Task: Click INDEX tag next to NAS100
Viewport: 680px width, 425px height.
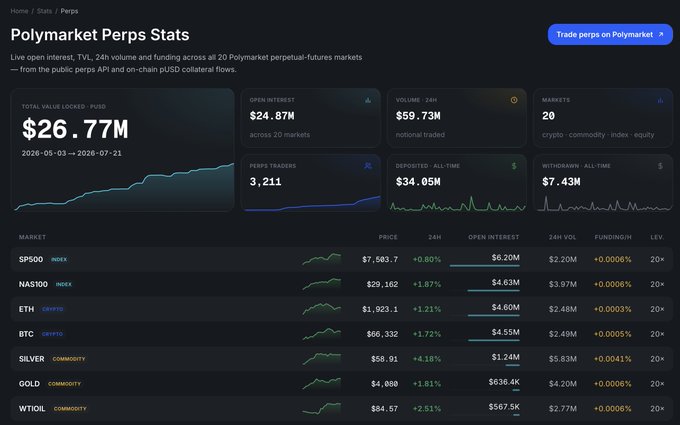Action: 64,284
